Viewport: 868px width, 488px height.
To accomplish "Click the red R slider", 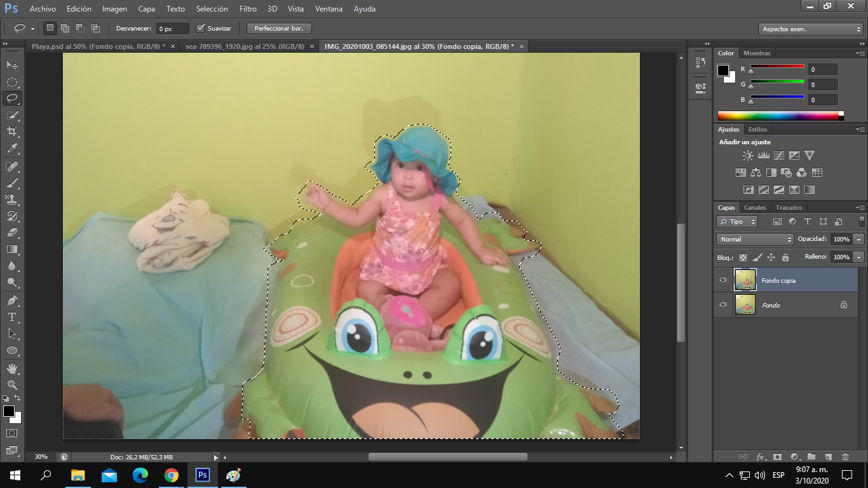I will pos(777,67).
